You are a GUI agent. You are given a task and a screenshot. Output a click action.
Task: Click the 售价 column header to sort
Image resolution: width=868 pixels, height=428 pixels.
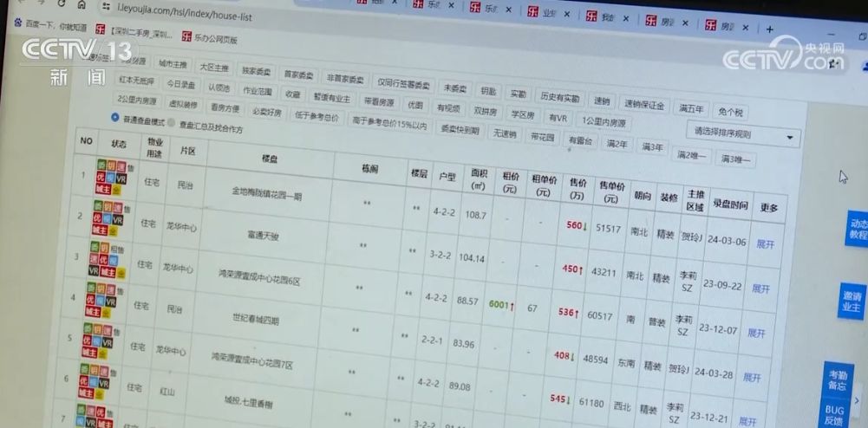pyautogui.click(x=578, y=190)
